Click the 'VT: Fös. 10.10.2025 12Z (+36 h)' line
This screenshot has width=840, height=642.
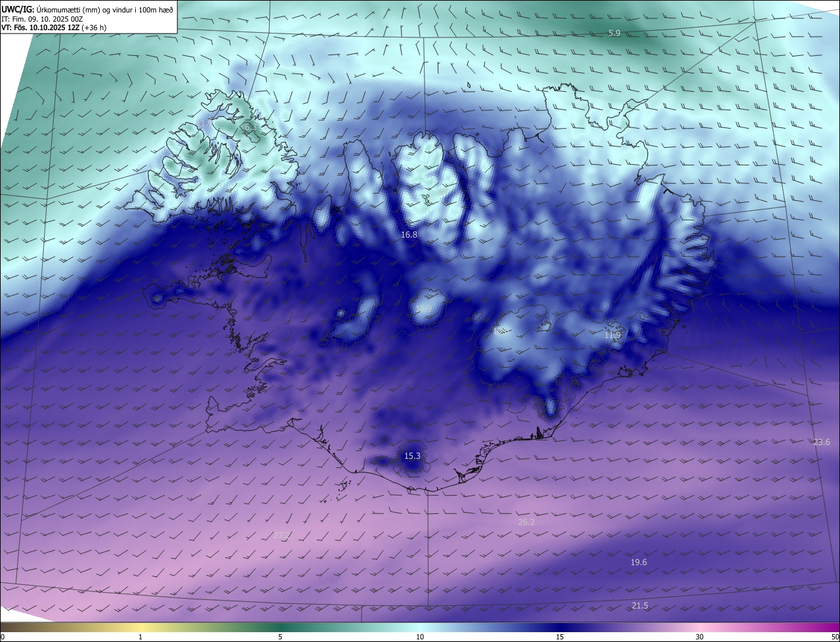point(54,28)
